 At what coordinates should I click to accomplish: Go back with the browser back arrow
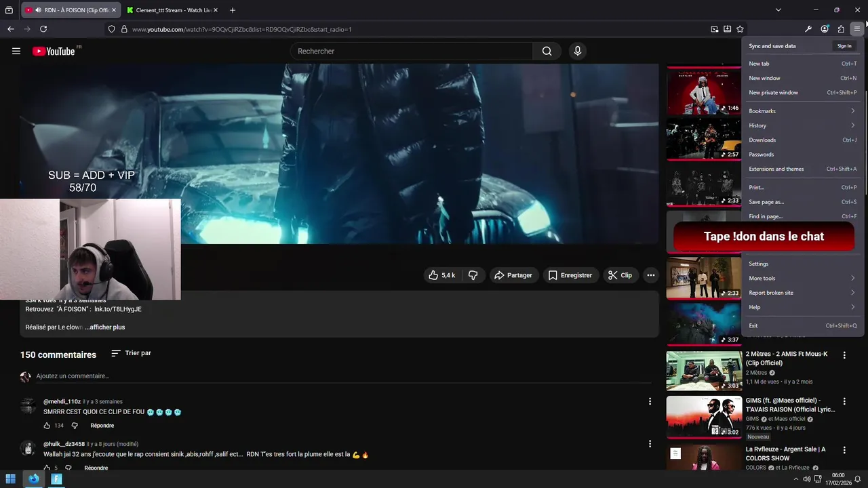[11, 29]
